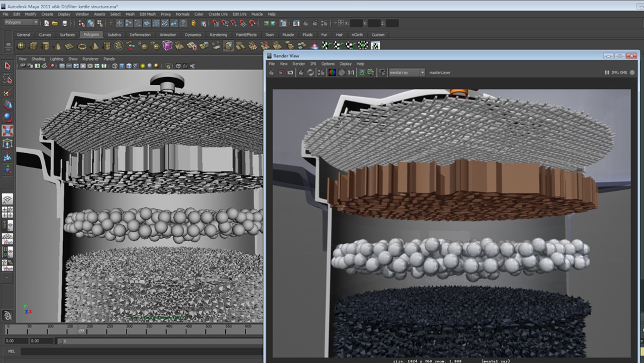Viewport: 644px width, 363px height.
Task: Create a polygon sphere from the shelf
Action: tap(21, 46)
